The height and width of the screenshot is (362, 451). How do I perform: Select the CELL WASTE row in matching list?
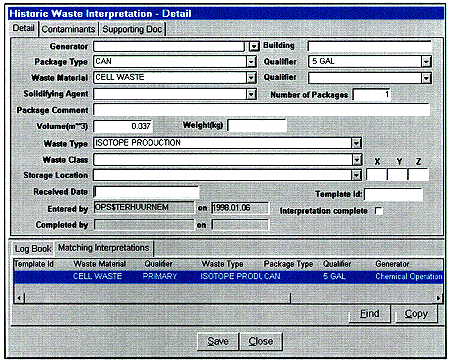pos(228,277)
